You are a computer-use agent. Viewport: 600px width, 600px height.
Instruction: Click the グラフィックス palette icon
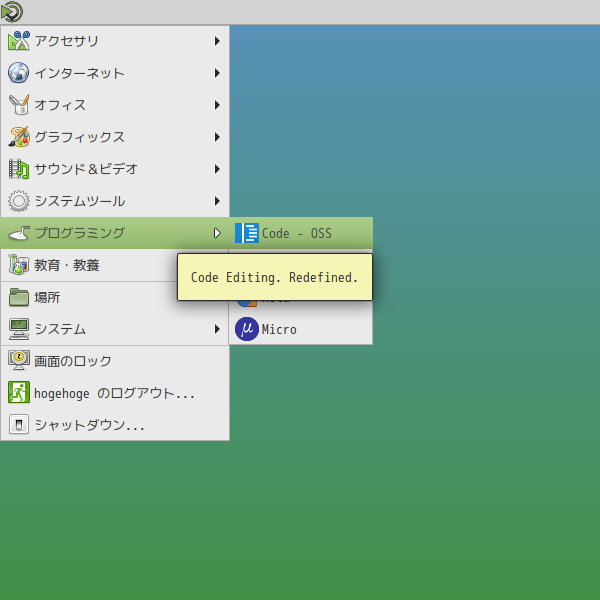click(19, 137)
